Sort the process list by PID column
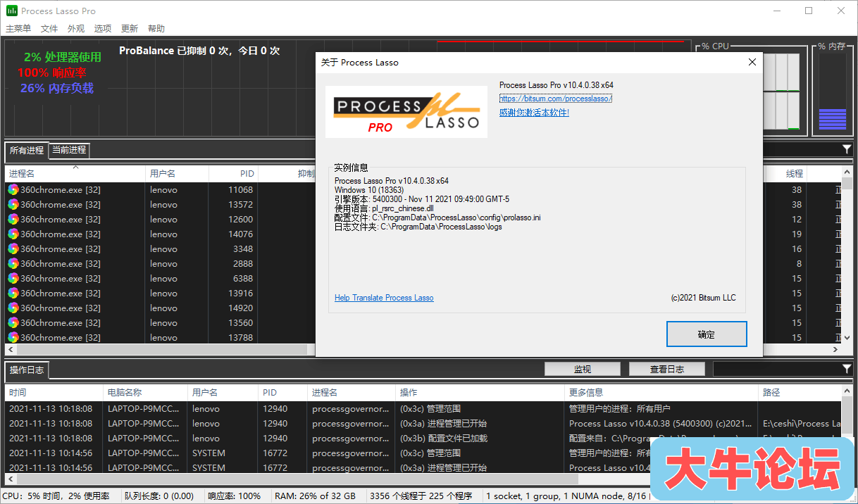858x504 pixels. pos(233,173)
